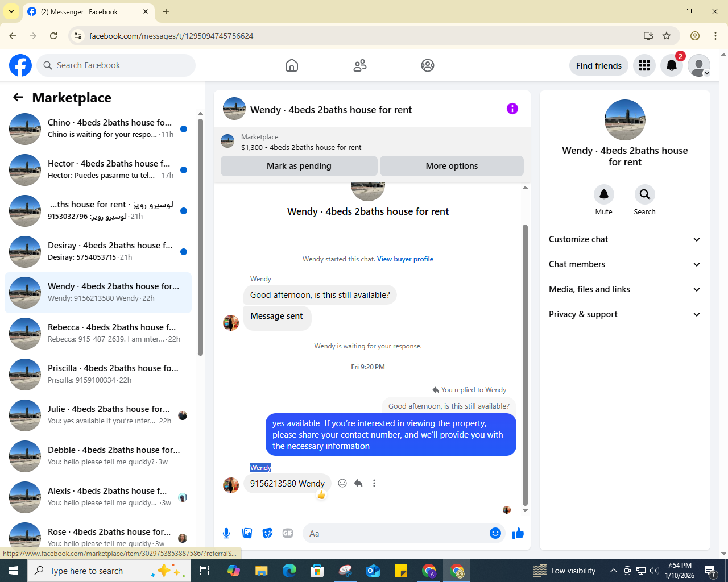Open Task View on taskbar
This screenshot has width=728, height=582.
pyautogui.click(x=205, y=571)
